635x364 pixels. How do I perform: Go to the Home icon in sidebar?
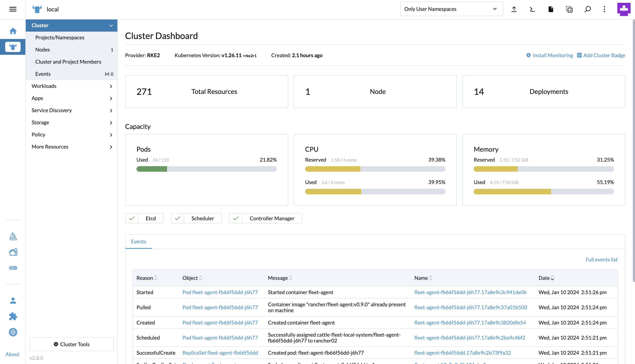point(13,31)
